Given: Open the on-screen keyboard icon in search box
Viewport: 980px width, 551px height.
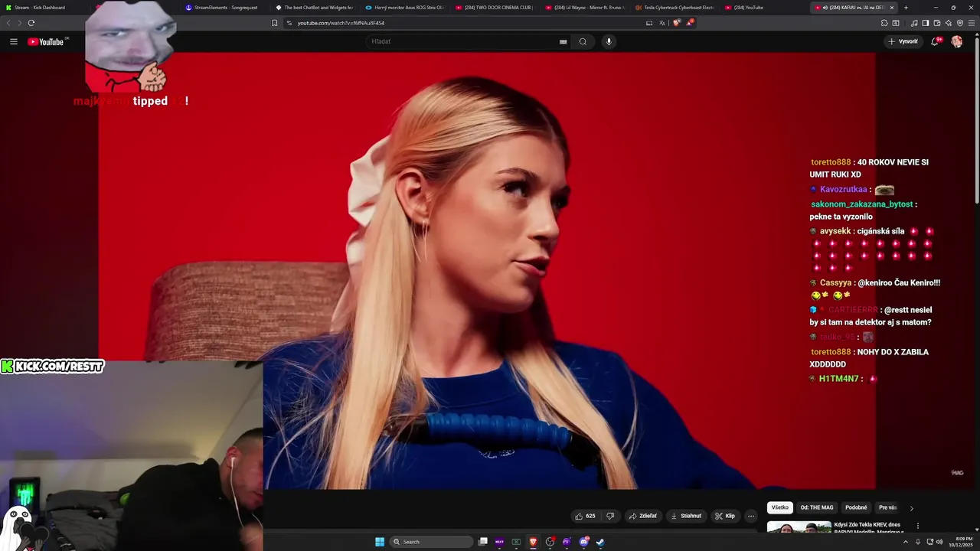Looking at the screenshot, I should 563,41.
